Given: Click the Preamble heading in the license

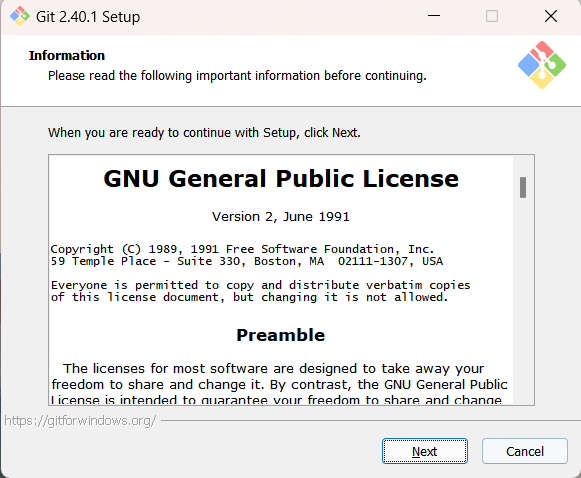Looking at the screenshot, I should pos(281,335).
